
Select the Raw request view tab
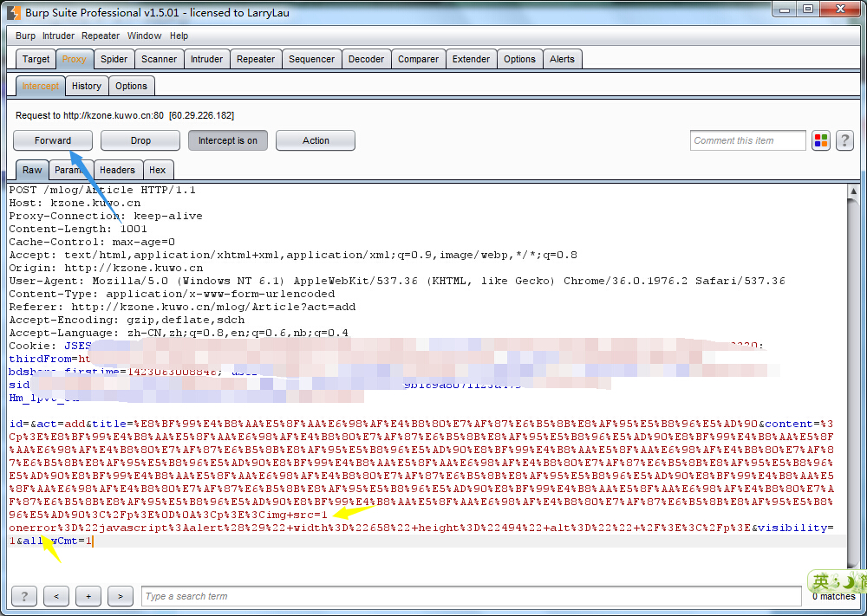pyautogui.click(x=32, y=170)
